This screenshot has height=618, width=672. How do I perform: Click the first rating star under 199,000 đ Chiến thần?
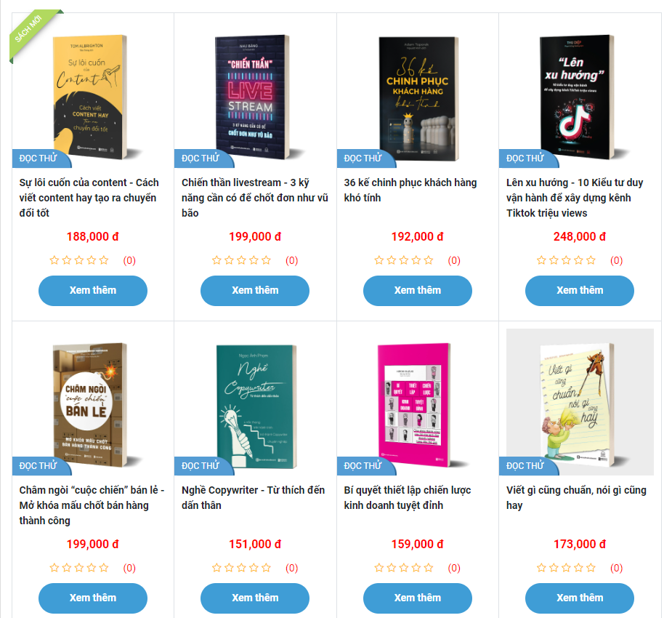216,260
